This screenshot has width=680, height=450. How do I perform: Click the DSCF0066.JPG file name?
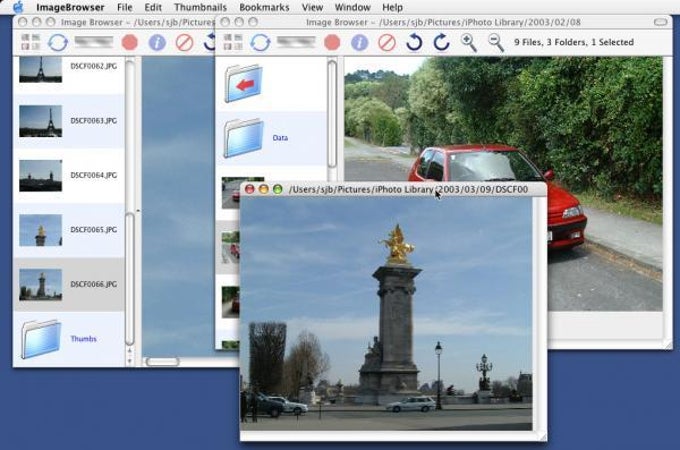(x=93, y=284)
